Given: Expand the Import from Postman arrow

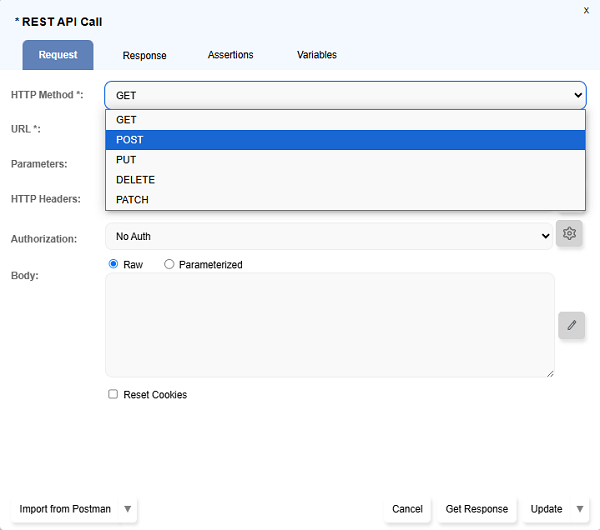Looking at the screenshot, I should pyautogui.click(x=127, y=509).
